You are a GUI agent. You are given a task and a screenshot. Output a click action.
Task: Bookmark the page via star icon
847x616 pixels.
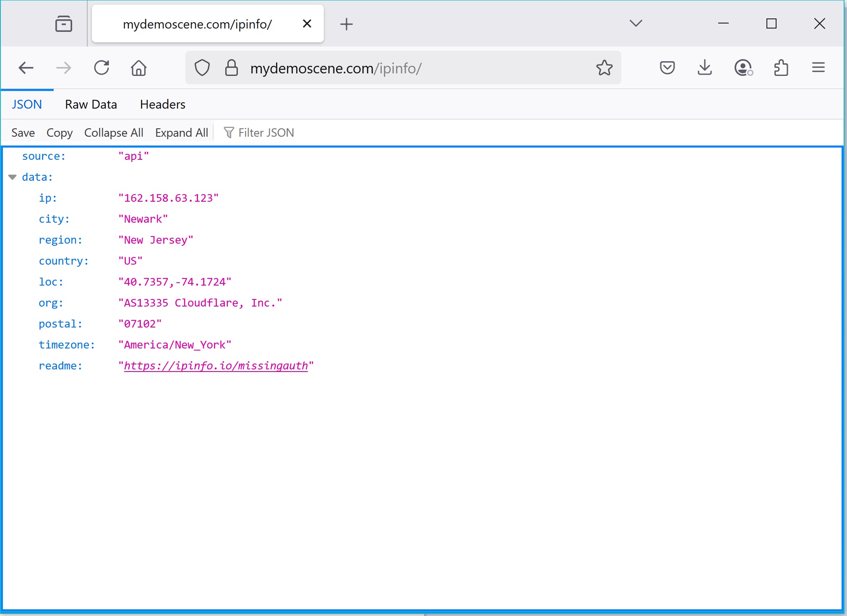point(604,68)
